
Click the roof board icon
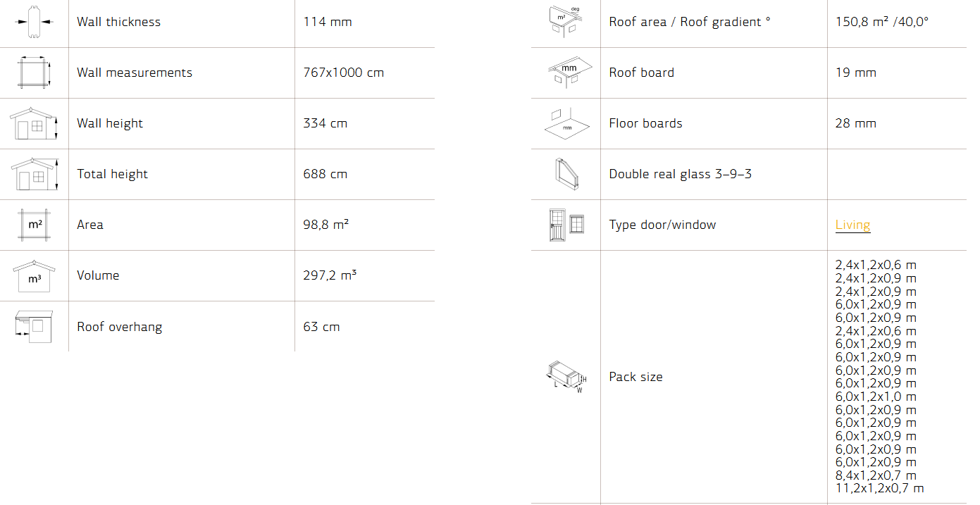pyautogui.click(x=566, y=73)
